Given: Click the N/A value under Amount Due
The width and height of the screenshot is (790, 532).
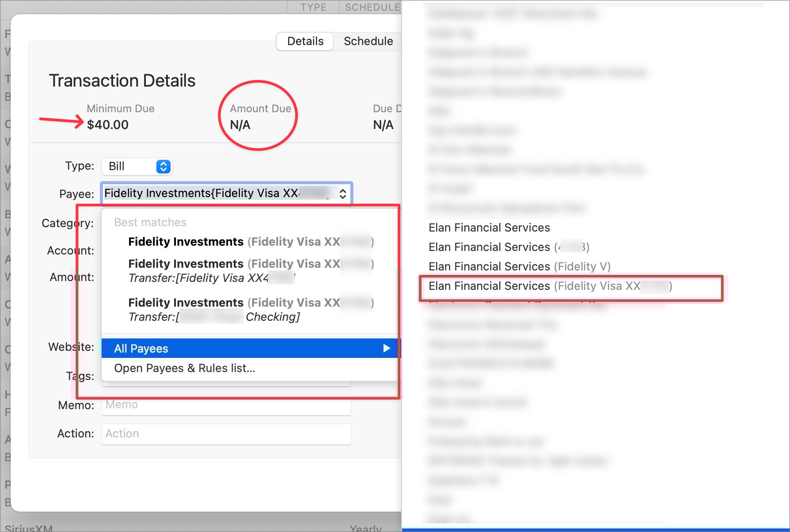Looking at the screenshot, I should coord(240,125).
